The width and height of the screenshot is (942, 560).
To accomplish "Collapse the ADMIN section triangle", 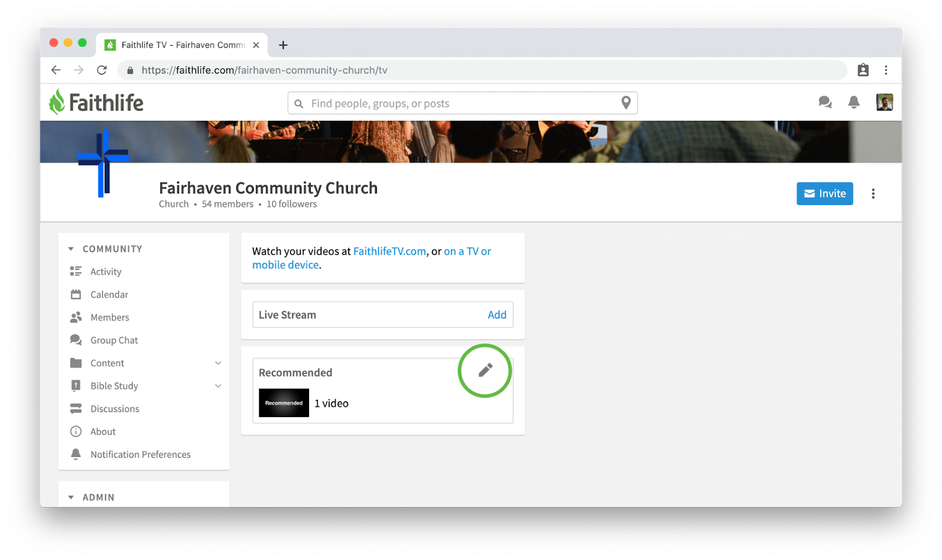I will (71, 497).
